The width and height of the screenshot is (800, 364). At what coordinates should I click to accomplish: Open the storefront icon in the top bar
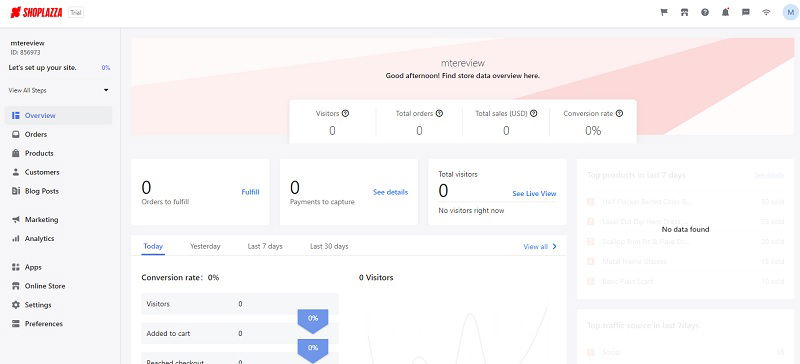click(x=684, y=12)
